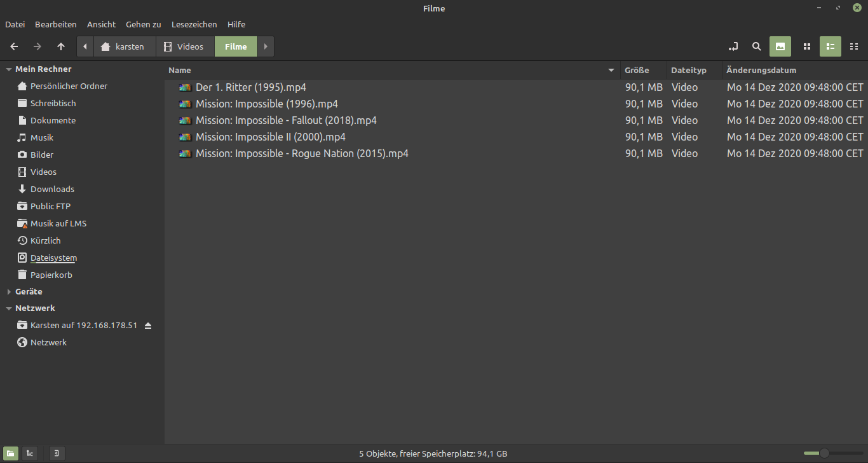
Task: Sort by the Änderungsdatum column header
Action: 795,70
